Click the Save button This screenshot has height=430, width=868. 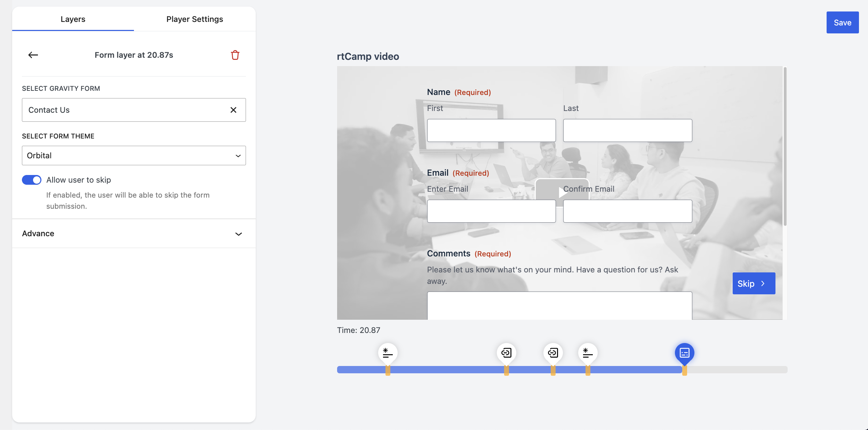click(842, 23)
